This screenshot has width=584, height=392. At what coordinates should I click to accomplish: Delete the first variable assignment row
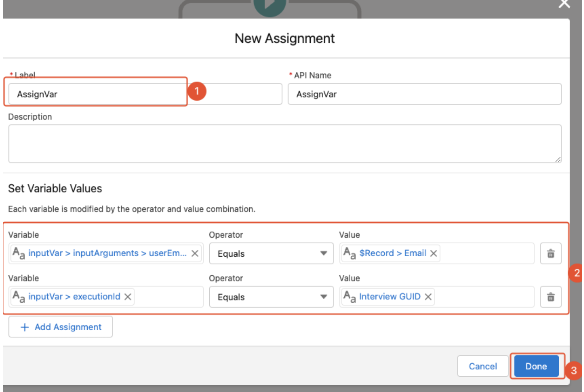tap(550, 254)
